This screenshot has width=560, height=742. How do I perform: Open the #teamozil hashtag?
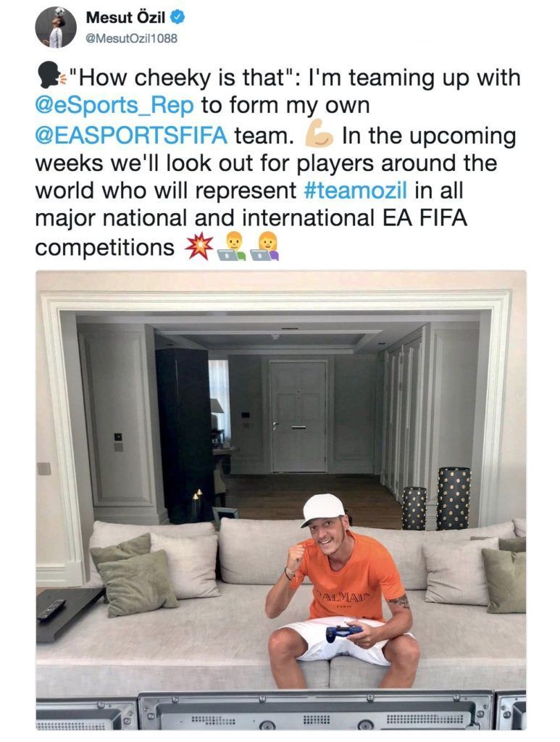click(354, 191)
